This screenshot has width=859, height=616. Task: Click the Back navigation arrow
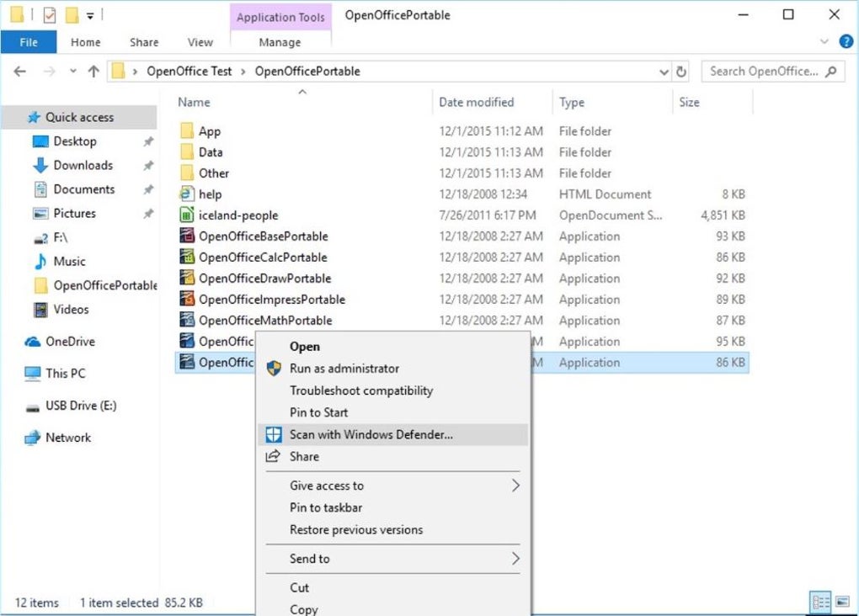click(x=19, y=72)
